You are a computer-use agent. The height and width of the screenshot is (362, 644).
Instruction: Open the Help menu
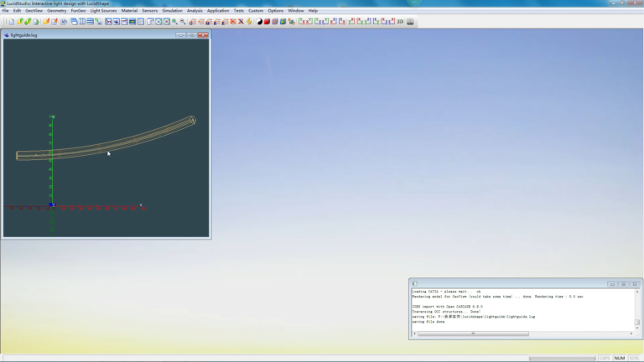(313, 11)
